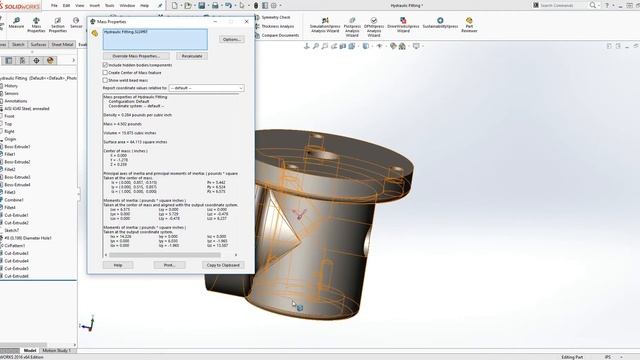The height and width of the screenshot is (360, 640).
Task: Uncheck Include hidden bodies/components
Action: (105, 65)
